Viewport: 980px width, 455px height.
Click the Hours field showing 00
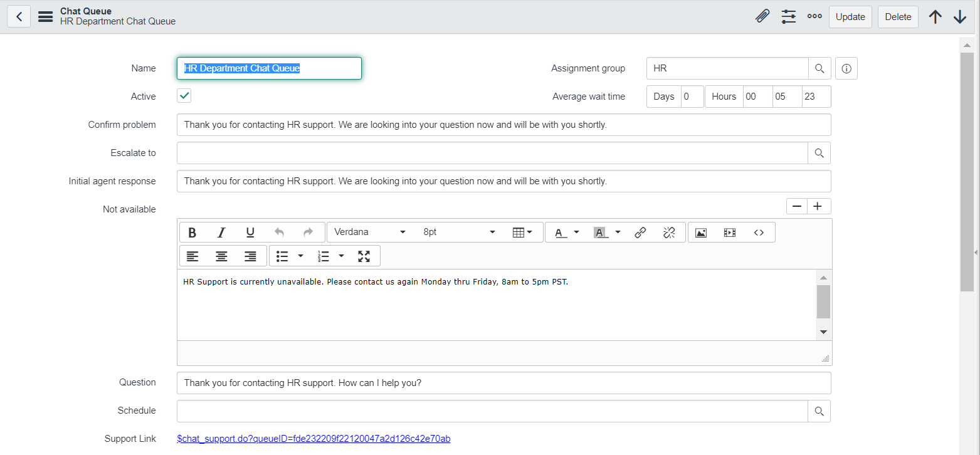[757, 97]
